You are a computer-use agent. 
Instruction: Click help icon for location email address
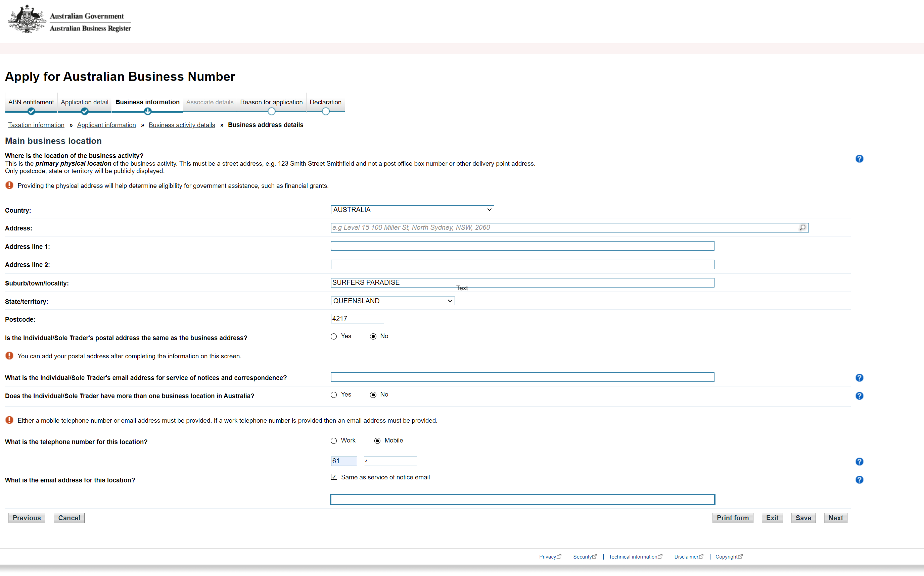click(x=859, y=480)
